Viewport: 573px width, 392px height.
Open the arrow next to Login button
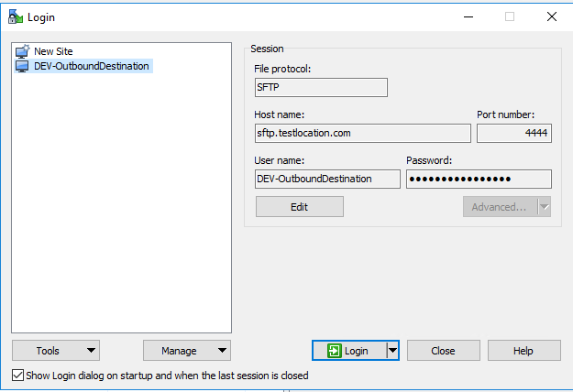click(x=392, y=351)
